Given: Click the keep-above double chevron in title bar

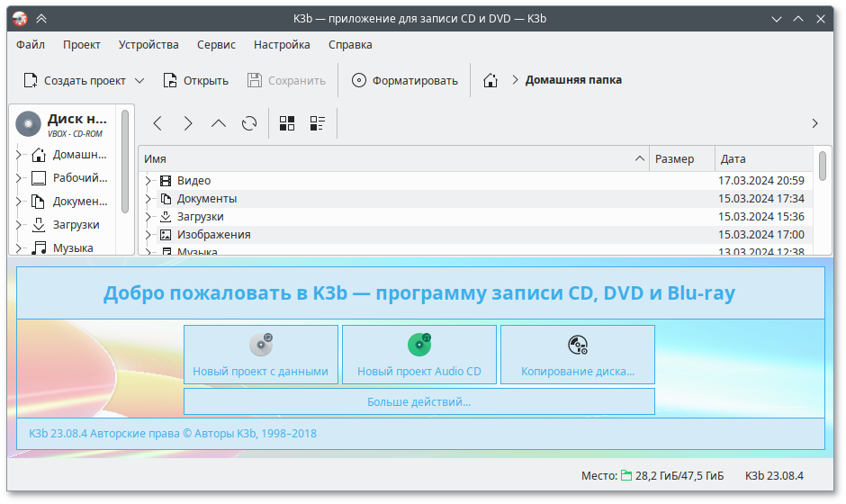Looking at the screenshot, I should (x=41, y=19).
